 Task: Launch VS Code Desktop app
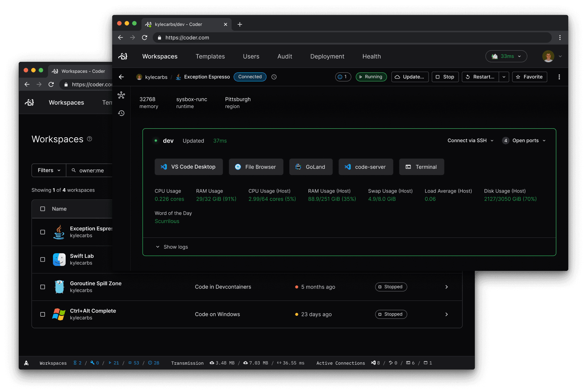pos(189,167)
